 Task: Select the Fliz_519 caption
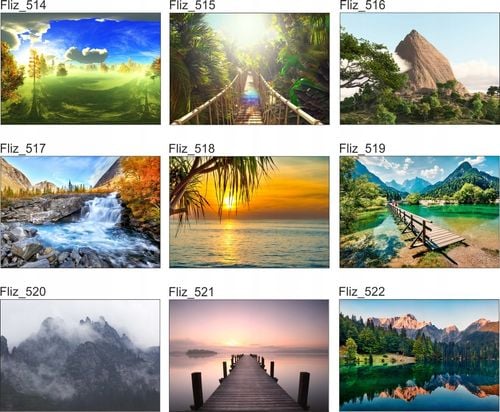coord(362,148)
